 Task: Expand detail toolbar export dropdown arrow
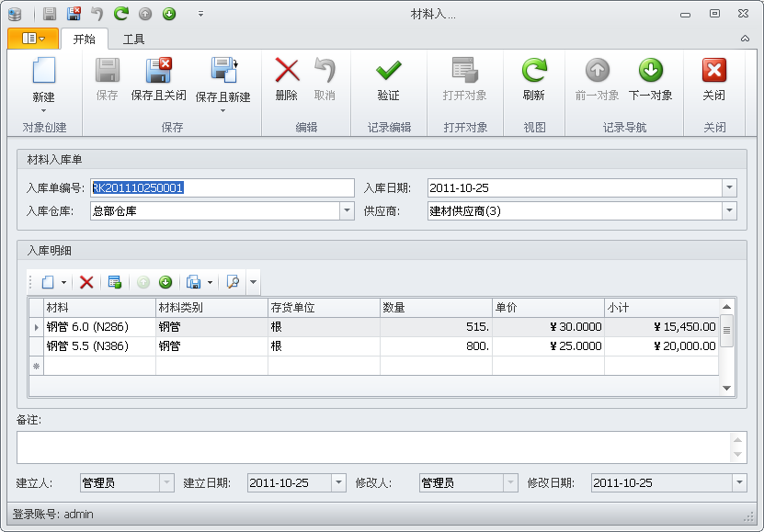(x=210, y=282)
